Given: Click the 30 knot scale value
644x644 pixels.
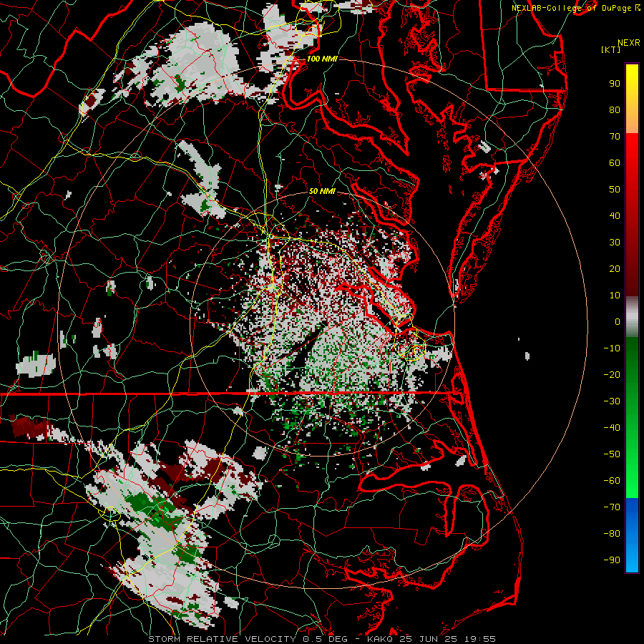Looking at the screenshot, I should (x=615, y=243).
